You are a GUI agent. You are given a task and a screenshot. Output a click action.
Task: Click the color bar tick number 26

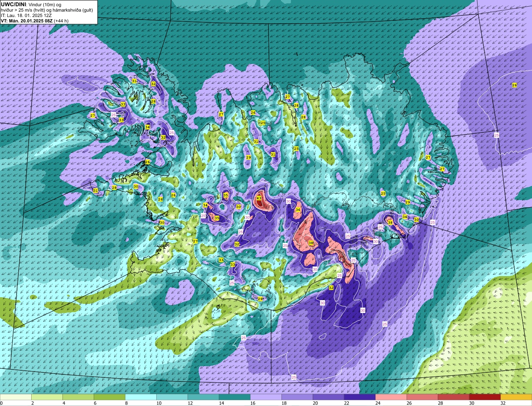point(409,403)
